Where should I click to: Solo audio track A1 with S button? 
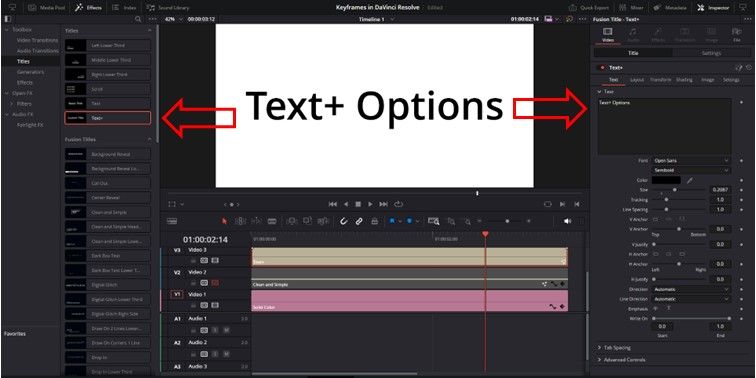tap(215, 330)
